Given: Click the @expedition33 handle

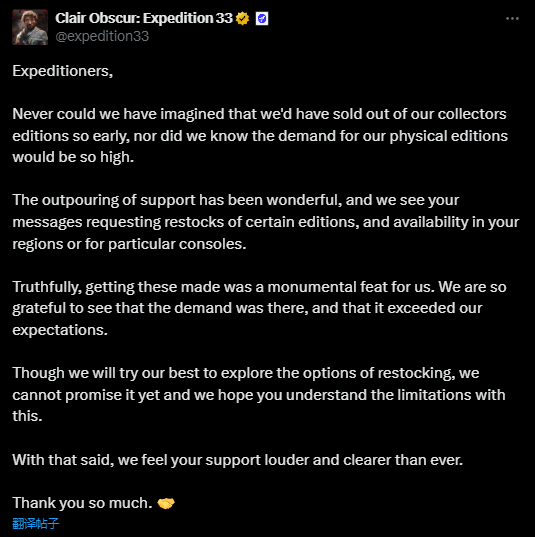Looking at the screenshot, I should [102, 36].
